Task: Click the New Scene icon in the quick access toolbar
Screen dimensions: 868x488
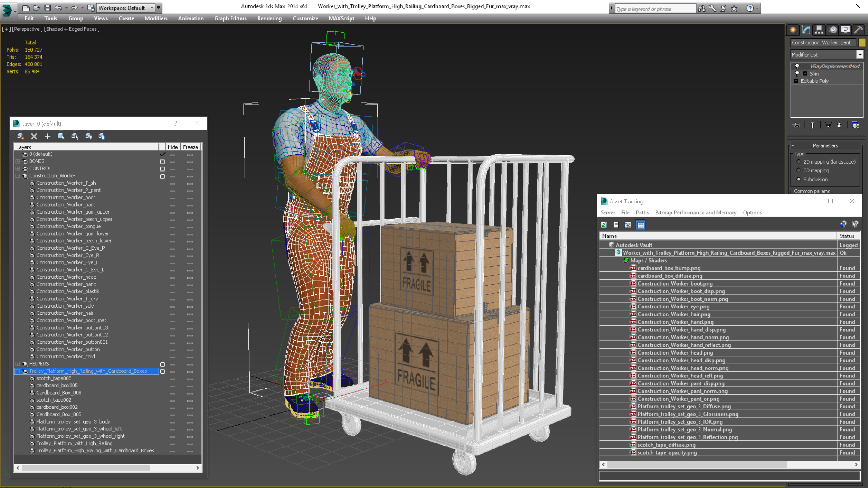Action: (x=26, y=8)
